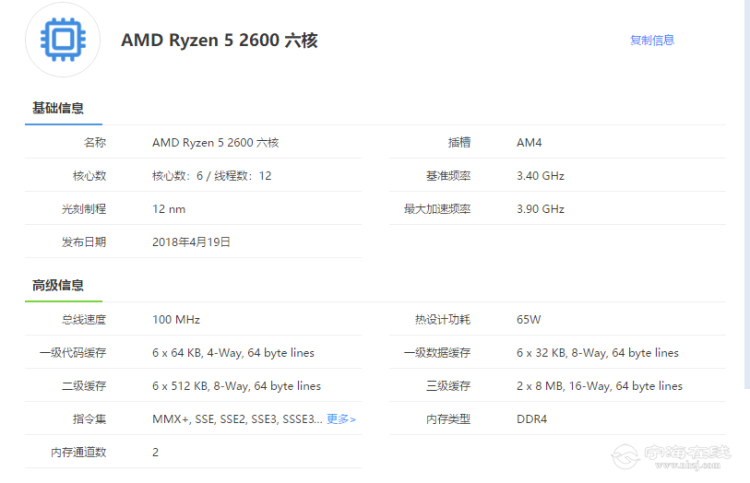Click the DDR4 memory type value

coord(531,419)
